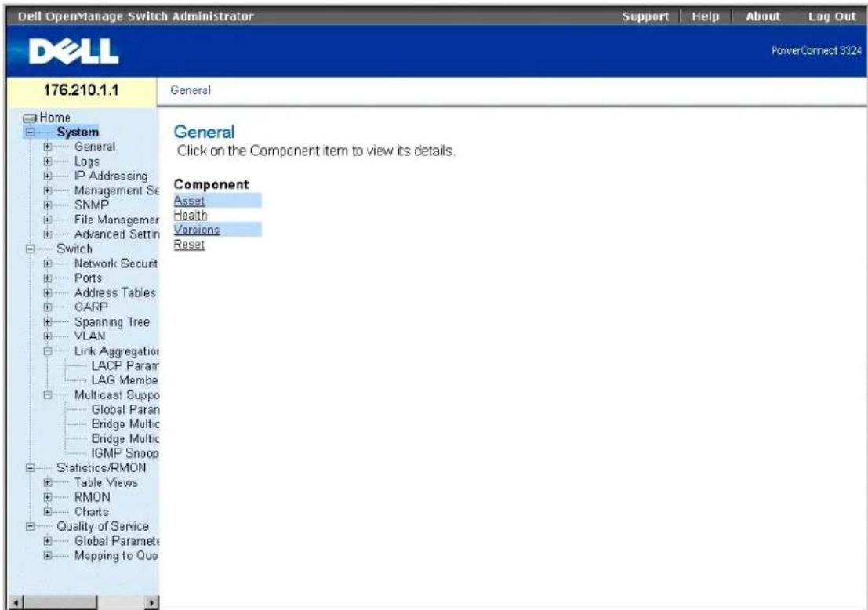Click the Home drive icon
This screenshot has width=868, height=610.
[30, 118]
